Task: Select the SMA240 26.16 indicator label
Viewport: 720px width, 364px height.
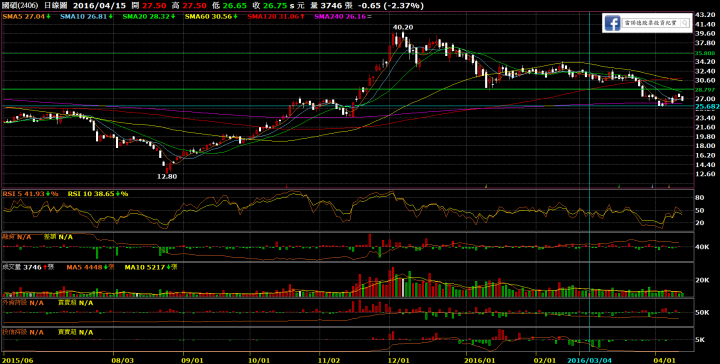Action: 343,16
